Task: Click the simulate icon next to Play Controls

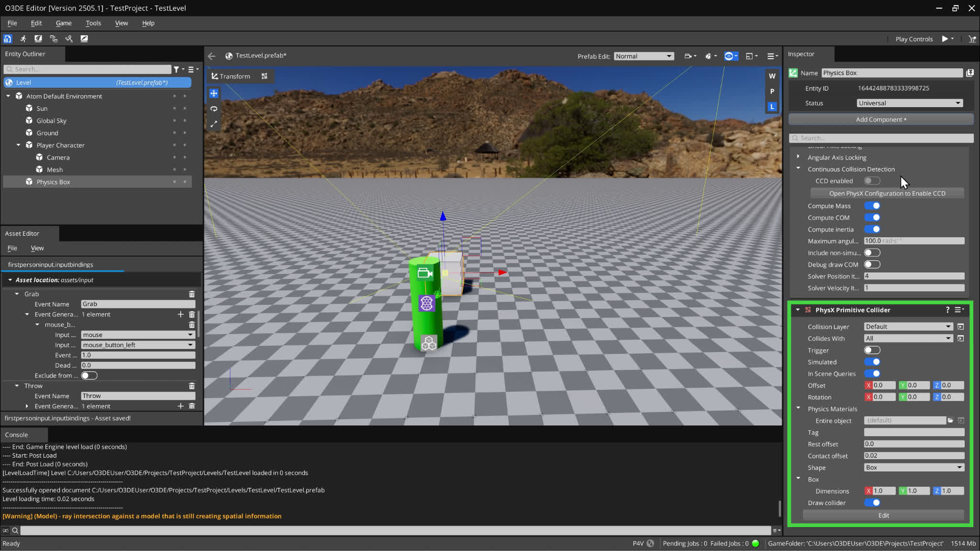Action: point(972,39)
